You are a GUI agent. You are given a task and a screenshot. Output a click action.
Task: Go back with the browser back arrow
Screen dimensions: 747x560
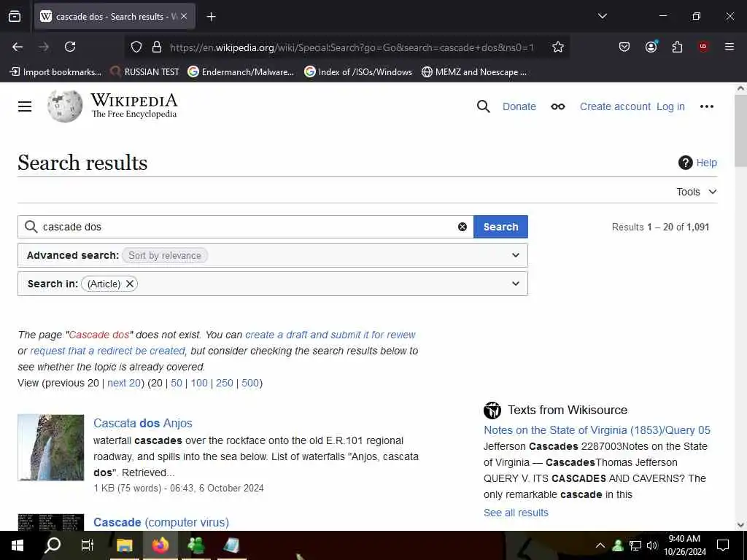(18, 47)
